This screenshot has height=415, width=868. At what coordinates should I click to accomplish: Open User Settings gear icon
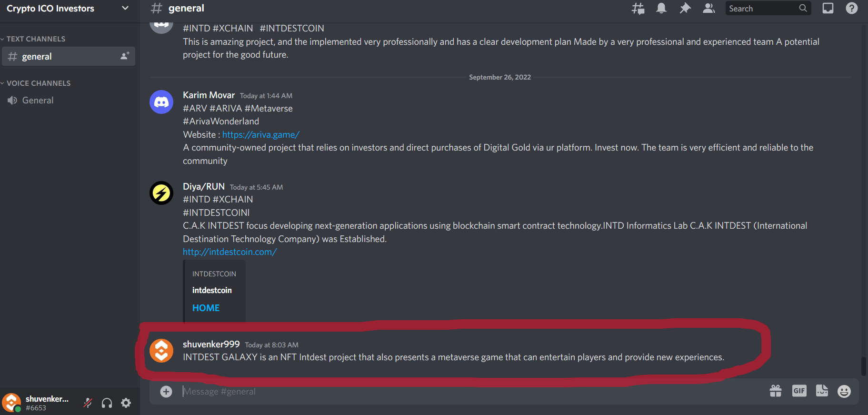(126, 403)
